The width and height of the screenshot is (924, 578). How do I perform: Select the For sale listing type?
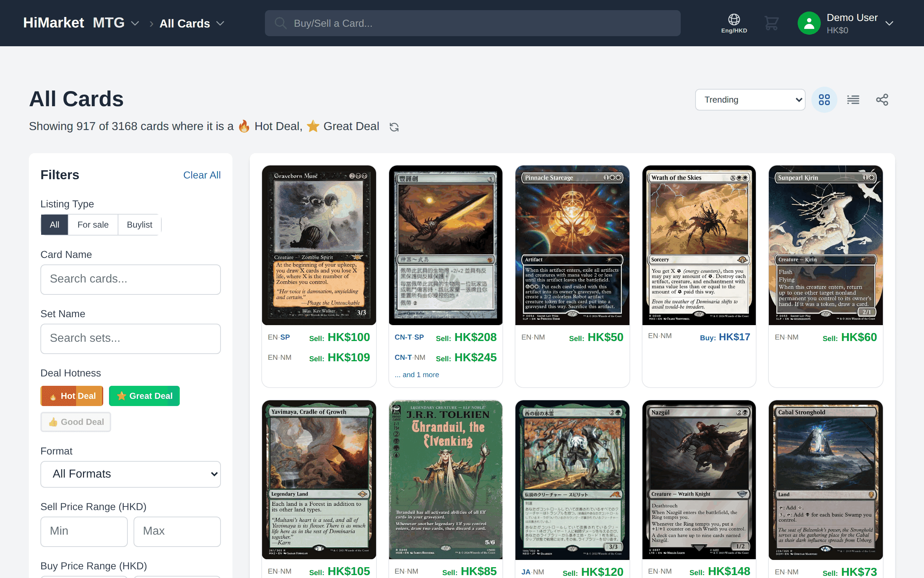[93, 225]
